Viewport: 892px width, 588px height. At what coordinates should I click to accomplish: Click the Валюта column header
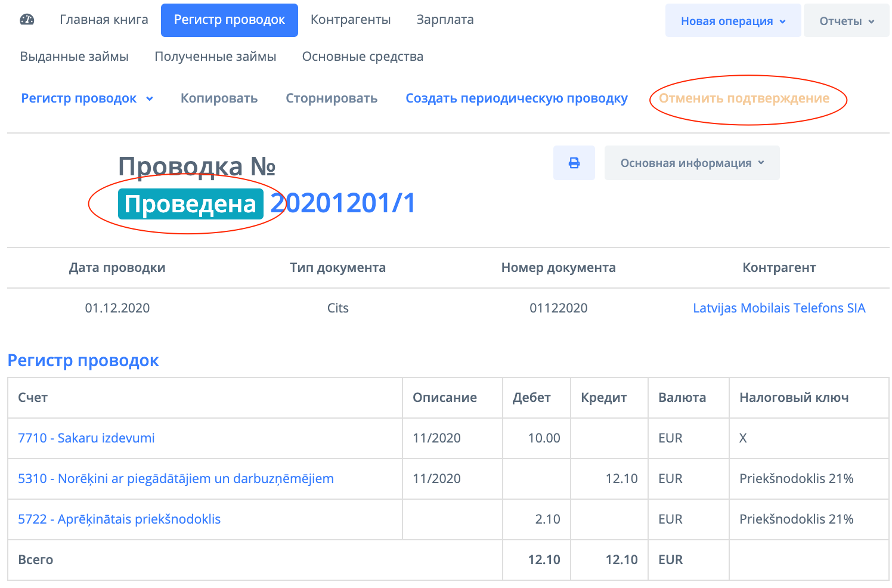[x=682, y=398]
